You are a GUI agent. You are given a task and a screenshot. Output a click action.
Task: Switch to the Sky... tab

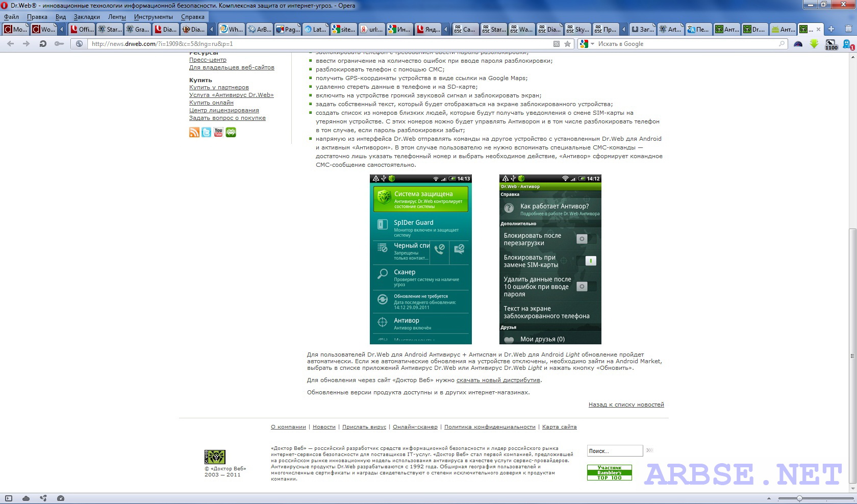[x=577, y=30]
